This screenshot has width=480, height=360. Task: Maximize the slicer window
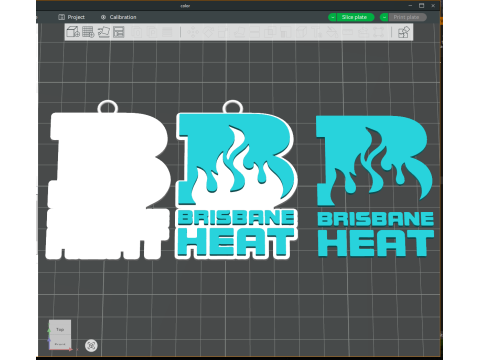[421, 5]
